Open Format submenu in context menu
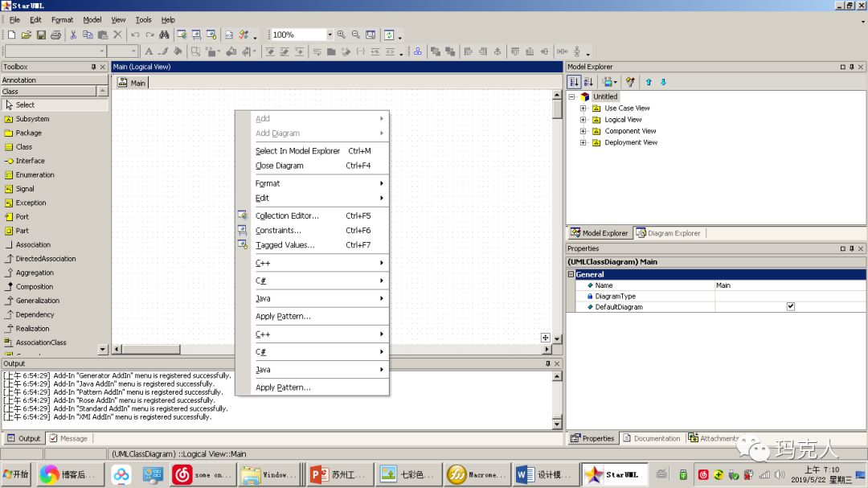 pyautogui.click(x=312, y=183)
